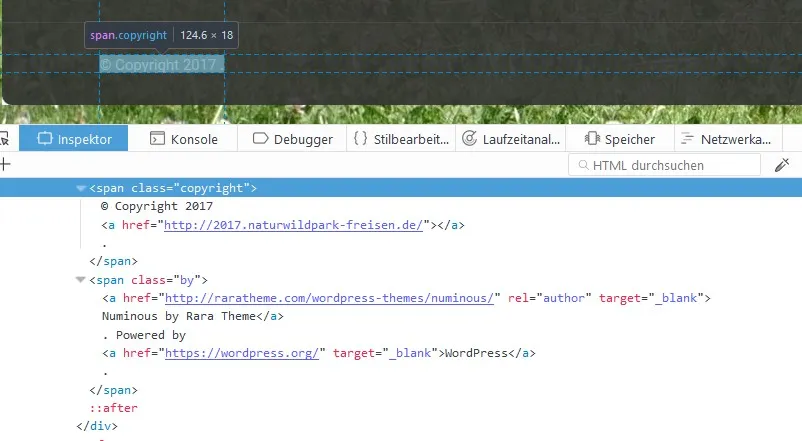Image resolution: width=802 pixels, height=441 pixels.
Task: Click the eyedropper color picker icon
Action: (x=782, y=165)
